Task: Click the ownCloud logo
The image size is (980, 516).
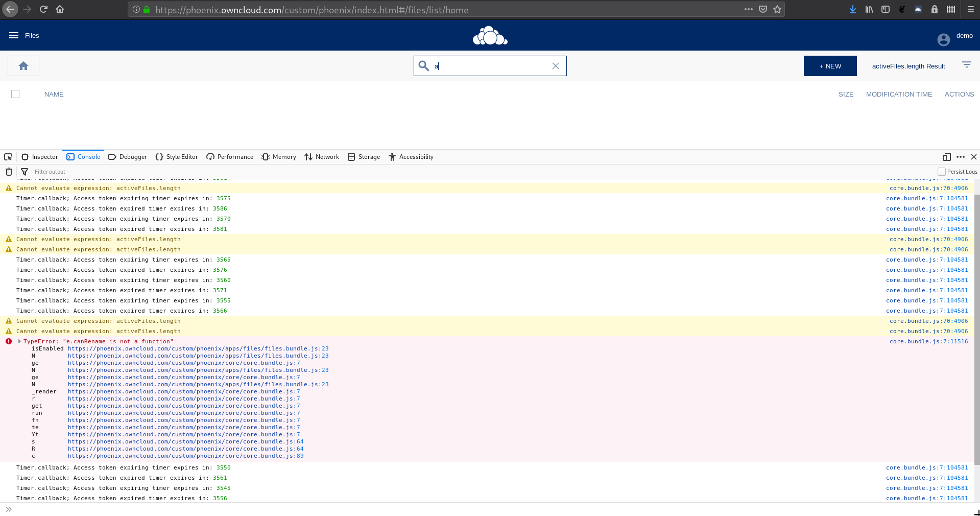Action: (x=489, y=35)
